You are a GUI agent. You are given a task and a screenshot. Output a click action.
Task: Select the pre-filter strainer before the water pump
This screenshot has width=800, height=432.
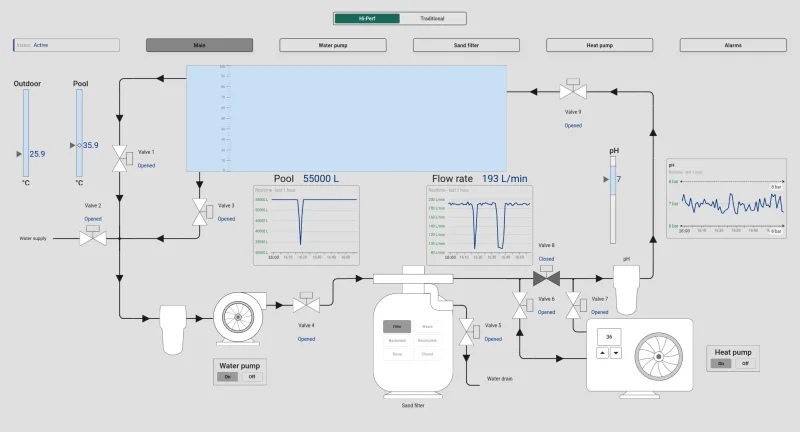pyautogui.click(x=172, y=329)
